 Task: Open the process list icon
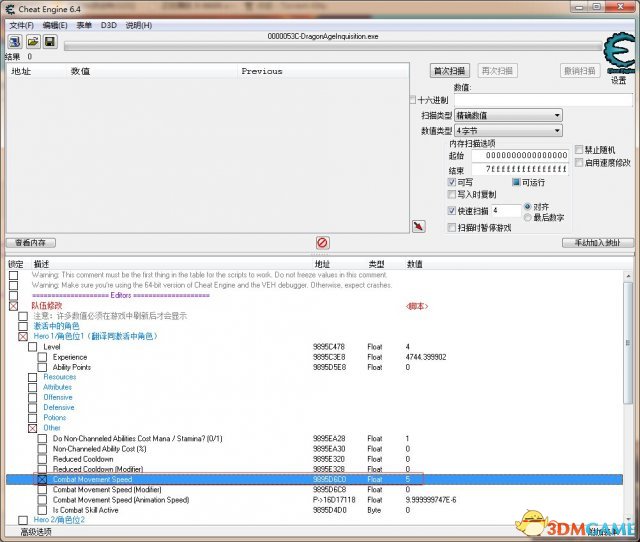coord(15,42)
